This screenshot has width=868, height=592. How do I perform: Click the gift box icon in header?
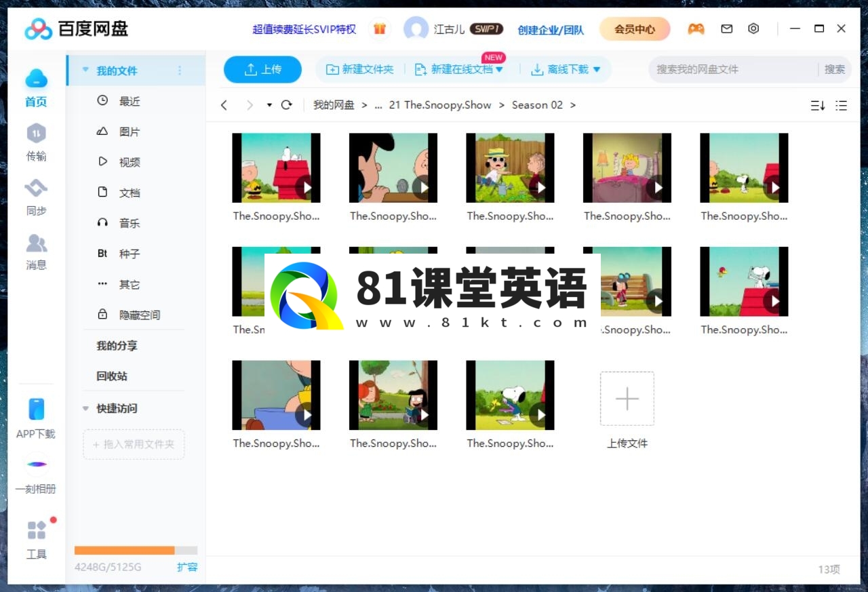click(380, 29)
